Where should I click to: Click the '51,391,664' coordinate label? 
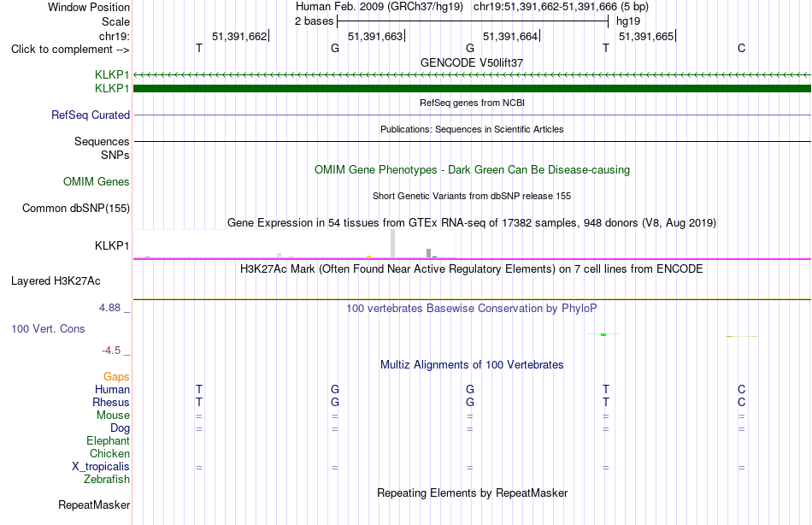(510, 36)
